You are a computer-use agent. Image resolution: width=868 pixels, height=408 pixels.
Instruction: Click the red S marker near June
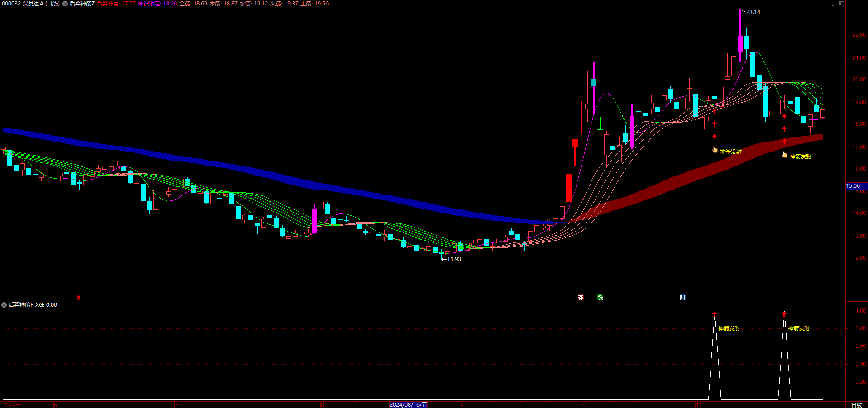[79, 298]
